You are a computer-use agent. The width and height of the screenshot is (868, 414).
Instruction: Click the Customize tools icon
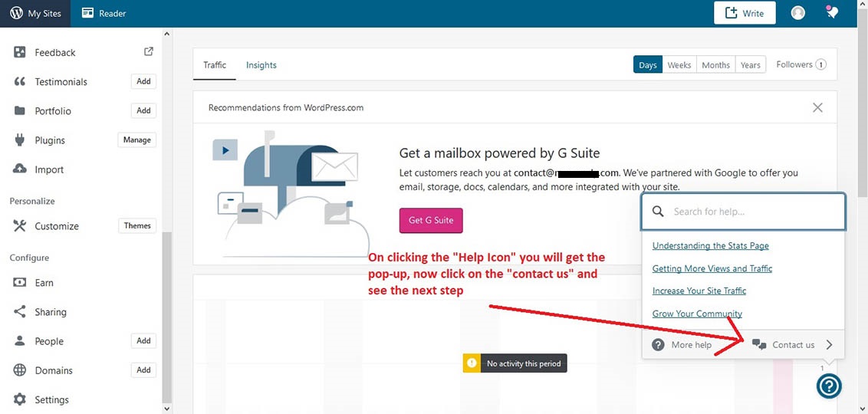coord(20,226)
